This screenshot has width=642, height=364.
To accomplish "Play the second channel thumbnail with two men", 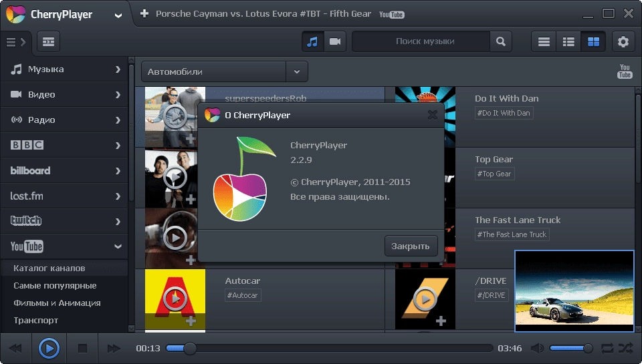I will 175,177.
